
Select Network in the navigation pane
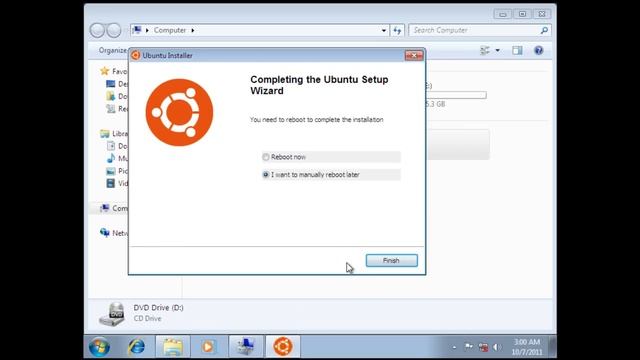[114, 233]
